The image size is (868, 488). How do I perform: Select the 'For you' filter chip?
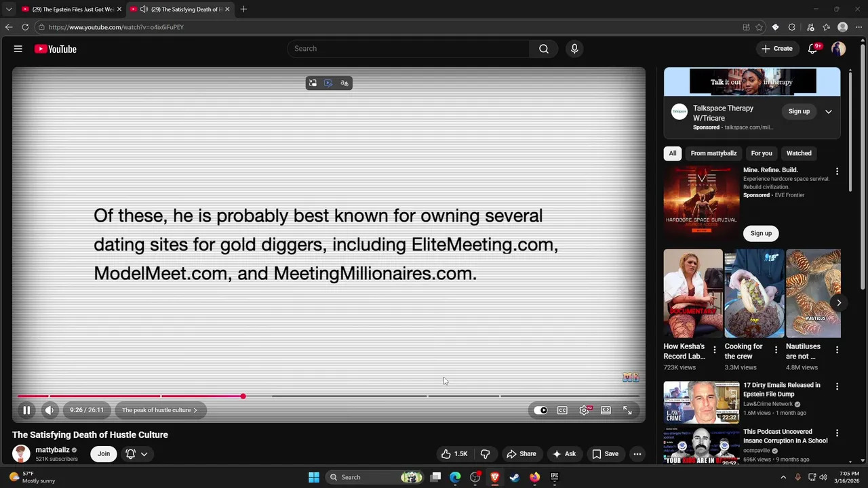click(x=762, y=153)
